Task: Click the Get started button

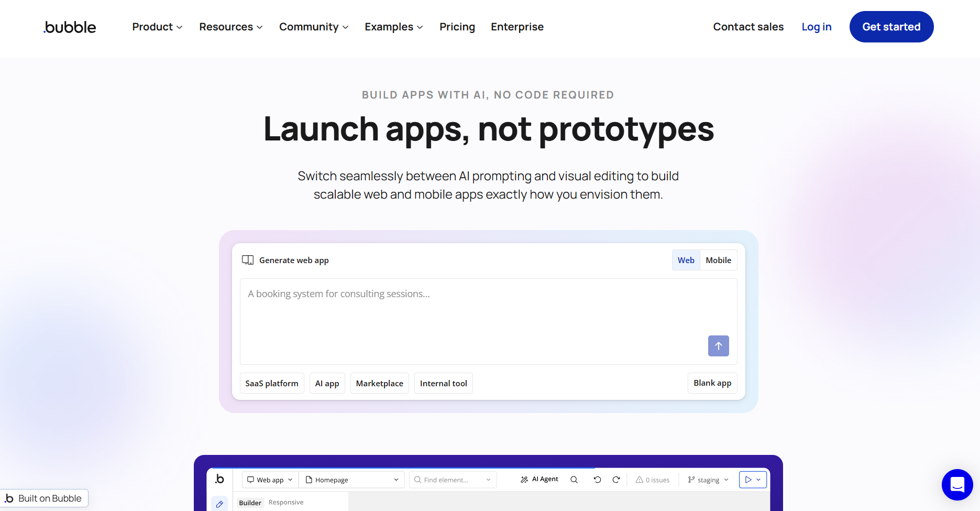Action: [891, 27]
